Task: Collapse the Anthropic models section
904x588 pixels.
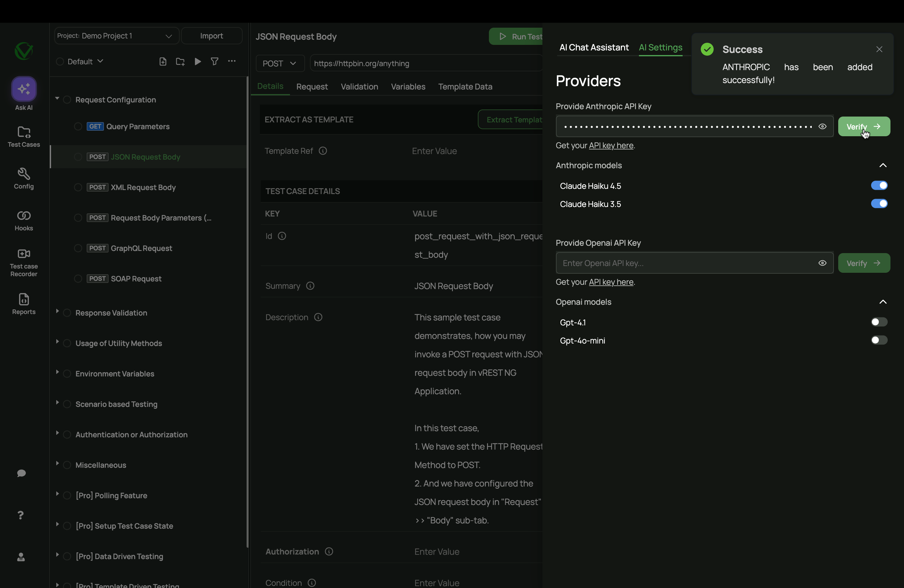Action: [883, 165]
